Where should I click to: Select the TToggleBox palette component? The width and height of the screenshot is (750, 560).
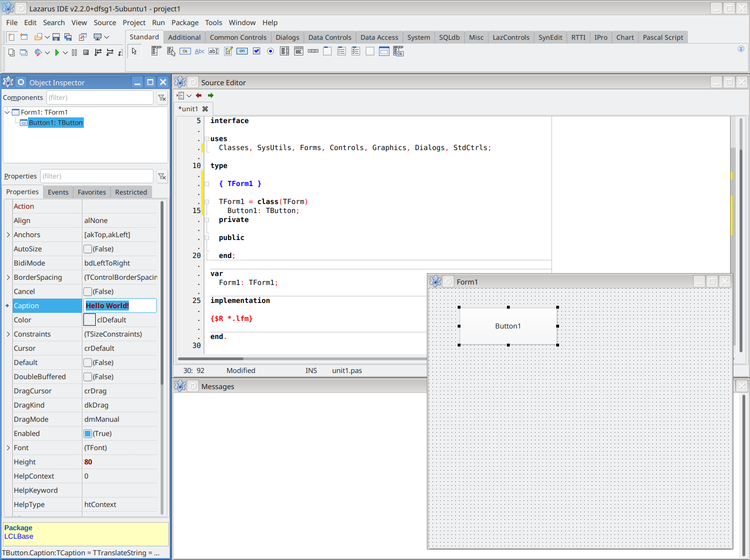(242, 51)
